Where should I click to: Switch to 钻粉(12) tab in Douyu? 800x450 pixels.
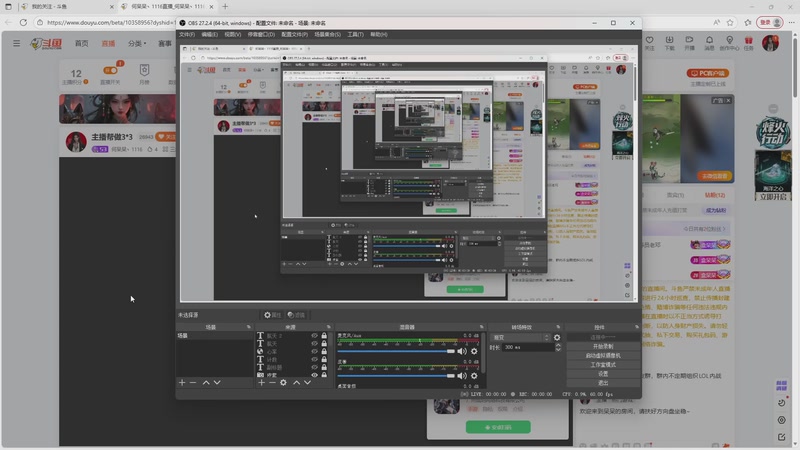(x=715, y=195)
